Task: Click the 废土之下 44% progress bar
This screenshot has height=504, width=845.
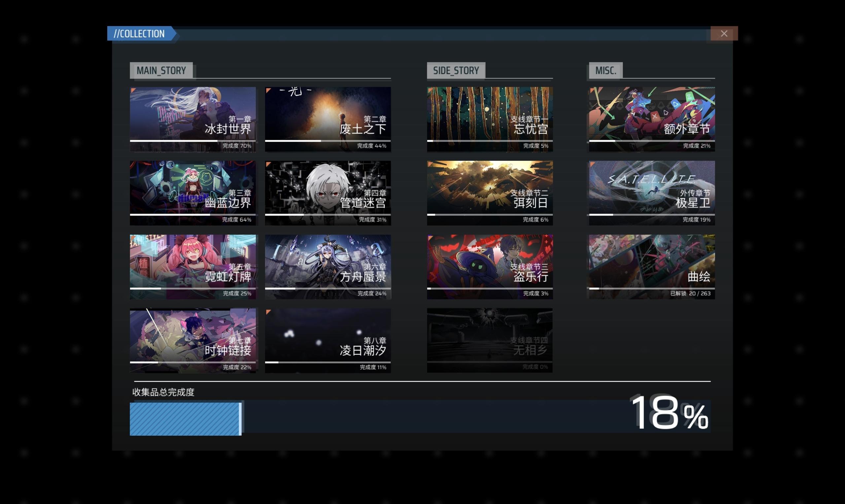Action: tap(328, 141)
